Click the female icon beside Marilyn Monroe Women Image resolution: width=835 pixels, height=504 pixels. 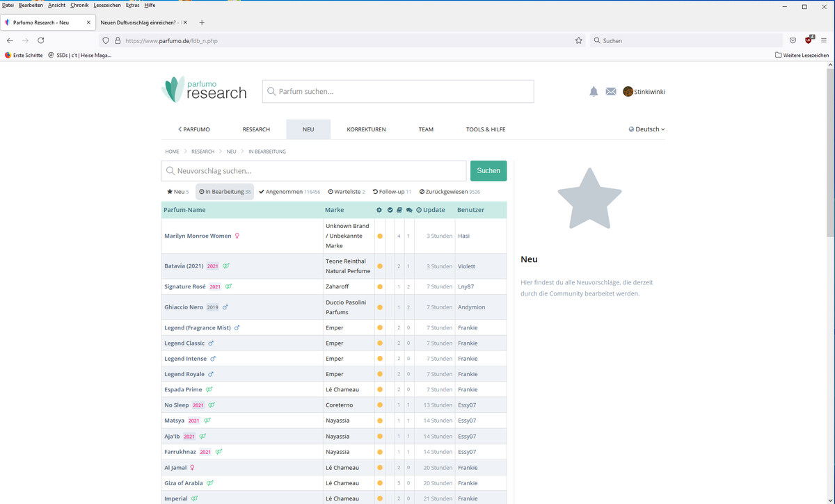pyautogui.click(x=237, y=236)
